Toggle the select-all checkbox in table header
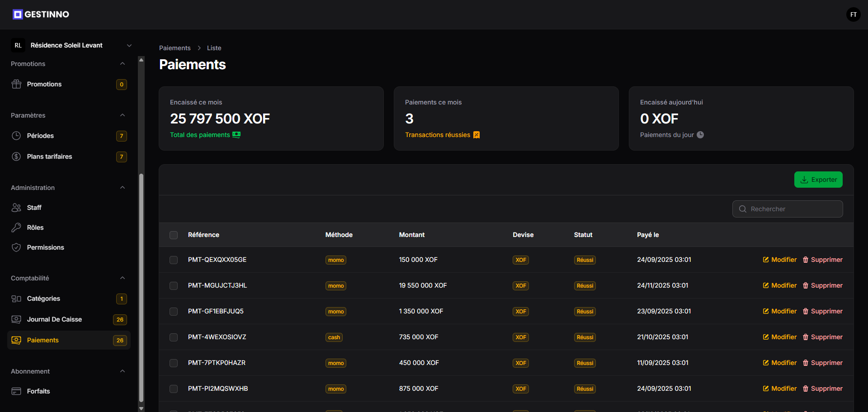Image resolution: width=868 pixels, height=412 pixels. point(174,235)
